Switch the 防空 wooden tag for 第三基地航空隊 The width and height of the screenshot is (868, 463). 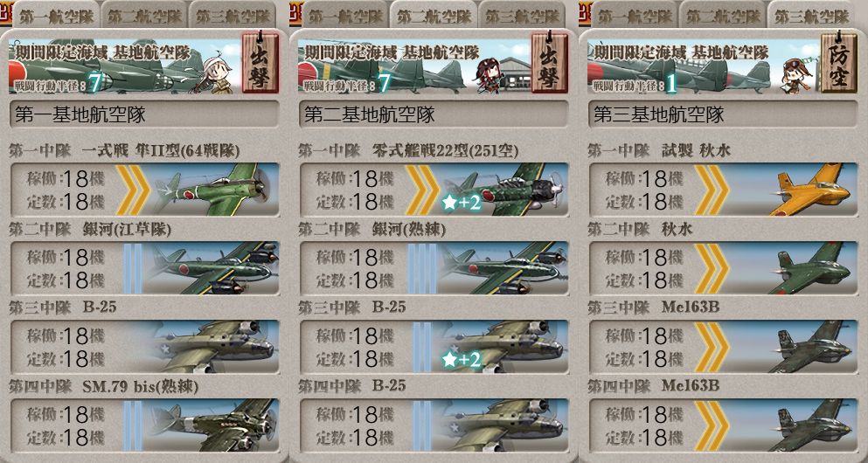pos(838,62)
